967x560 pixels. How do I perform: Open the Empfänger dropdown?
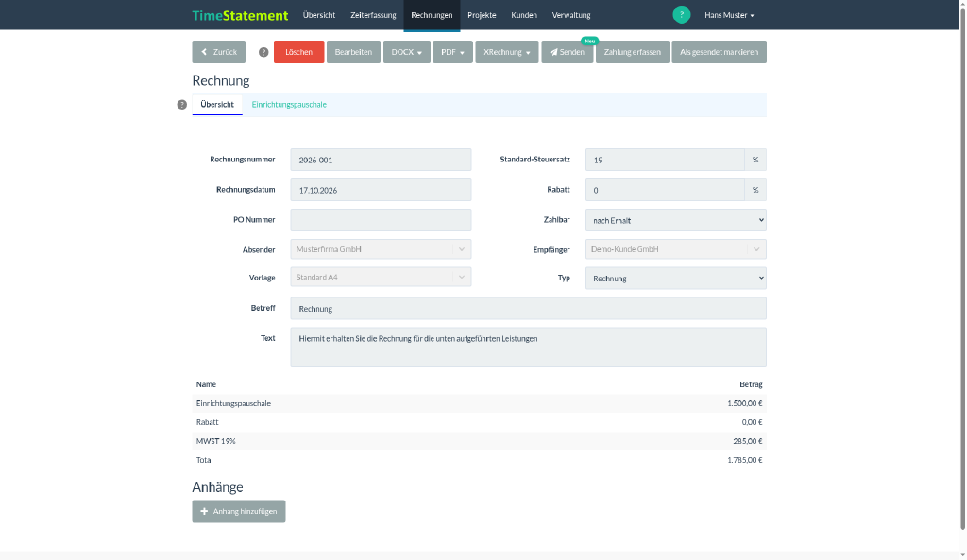pos(676,249)
